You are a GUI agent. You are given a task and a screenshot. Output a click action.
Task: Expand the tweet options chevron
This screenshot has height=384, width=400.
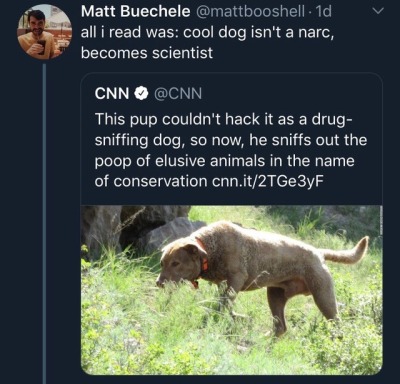378,11
